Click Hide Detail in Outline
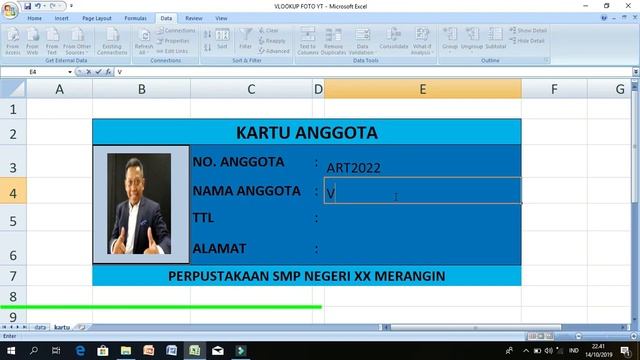 527,41
